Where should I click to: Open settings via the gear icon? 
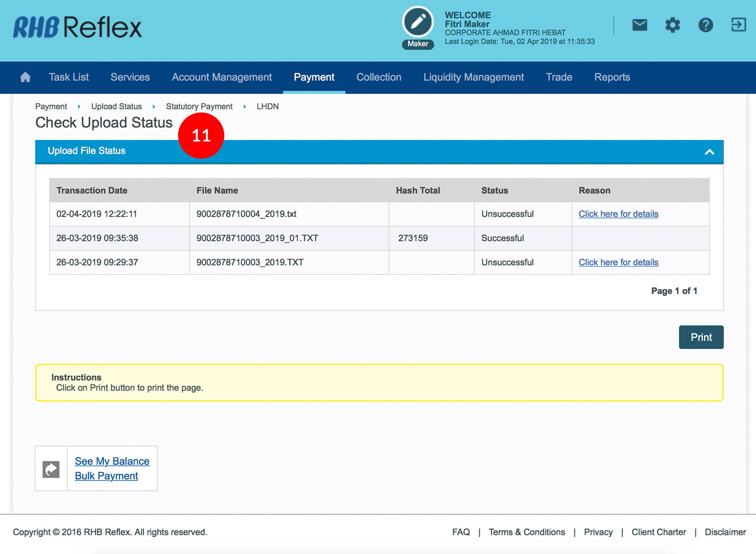pyautogui.click(x=672, y=25)
